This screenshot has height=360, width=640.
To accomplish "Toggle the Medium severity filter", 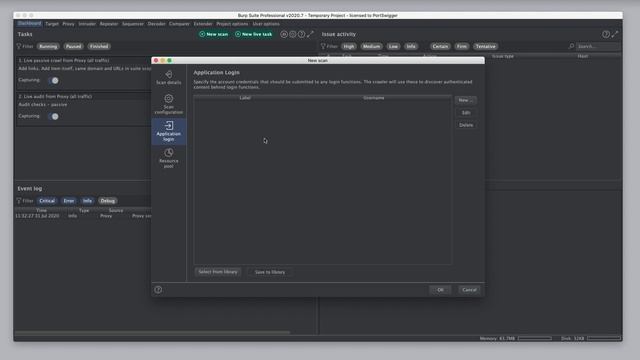I will (x=371, y=47).
